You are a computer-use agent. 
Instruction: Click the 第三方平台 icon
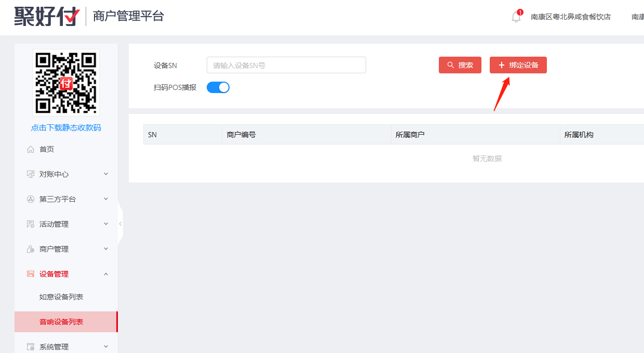[31, 199]
